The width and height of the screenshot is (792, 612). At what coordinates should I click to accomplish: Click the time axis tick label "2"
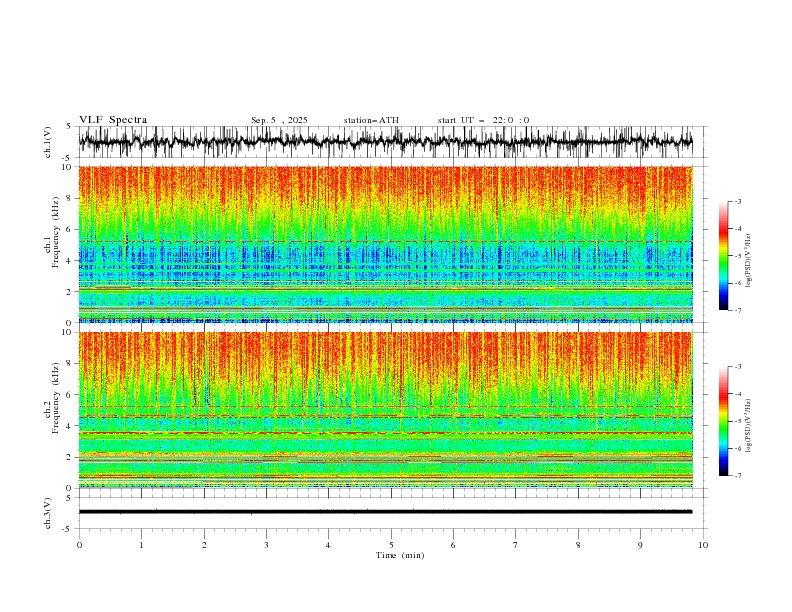204,545
